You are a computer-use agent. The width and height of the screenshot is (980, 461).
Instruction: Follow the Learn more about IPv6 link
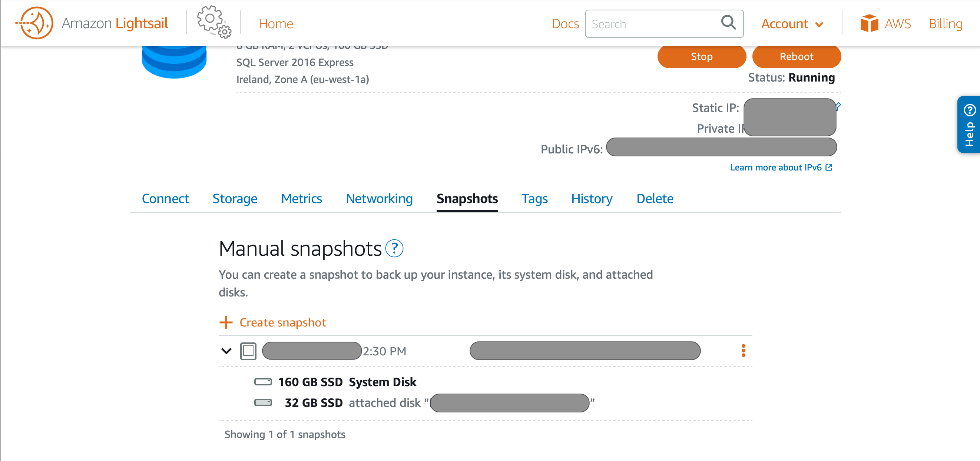tap(781, 168)
